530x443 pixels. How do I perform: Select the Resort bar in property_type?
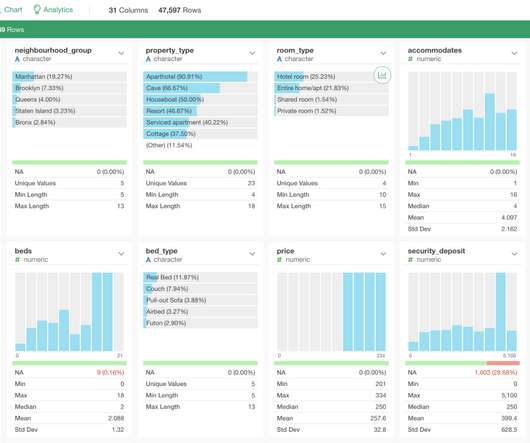tap(200, 111)
